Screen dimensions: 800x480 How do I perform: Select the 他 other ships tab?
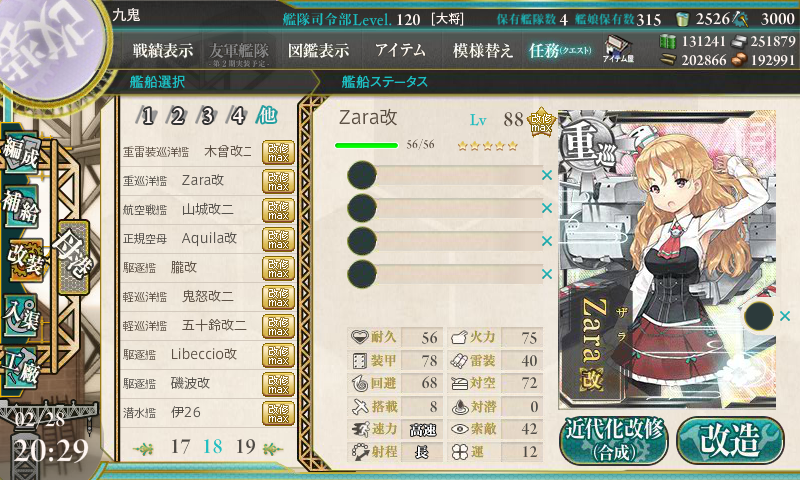click(266, 115)
